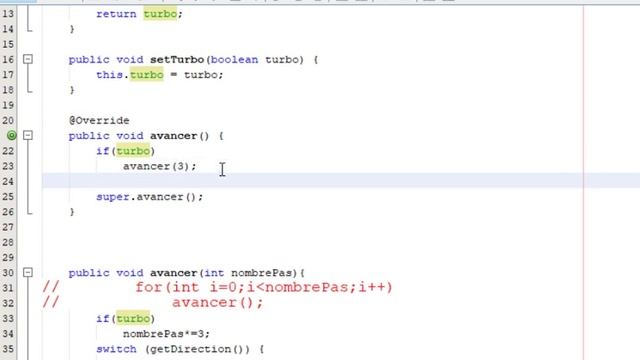640x360 pixels.
Task: Click the 'nombrePas*=3;' statement
Action: pyautogui.click(x=166, y=334)
